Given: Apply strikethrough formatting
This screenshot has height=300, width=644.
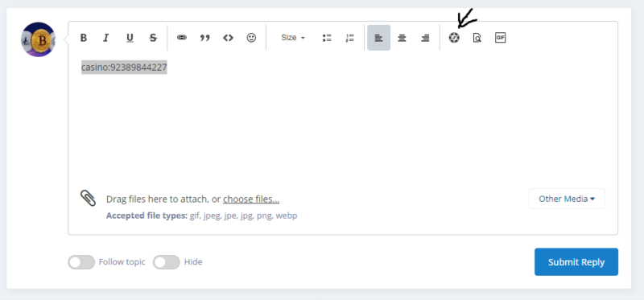Looking at the screenshot, I should [x=153, y=38].
